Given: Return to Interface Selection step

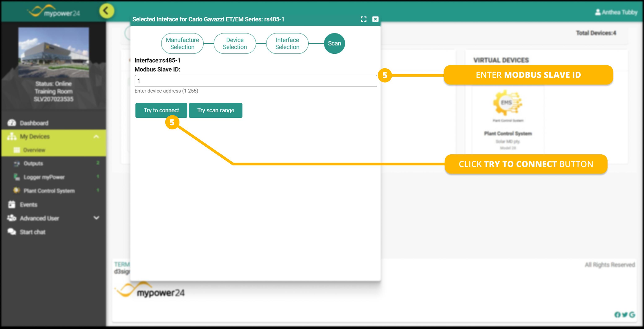Looking at the screenshot, I should [287, 44].
